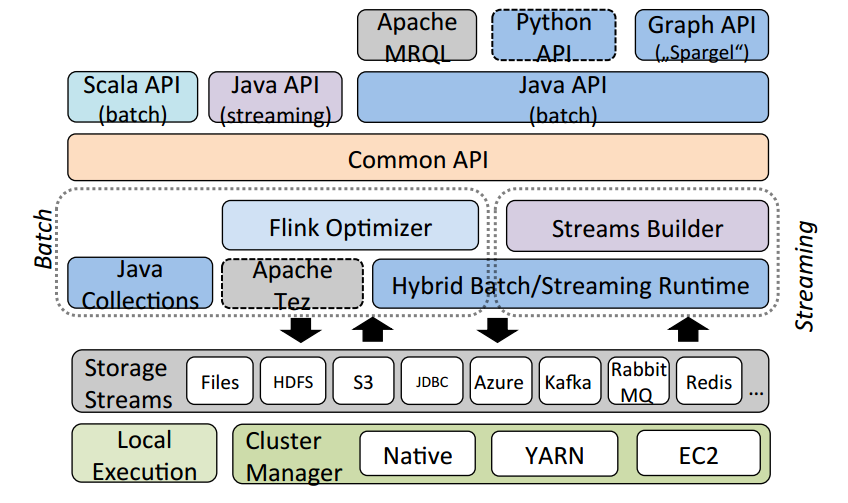
Task: Select the Flink Optimizer box
Action: 350,227
